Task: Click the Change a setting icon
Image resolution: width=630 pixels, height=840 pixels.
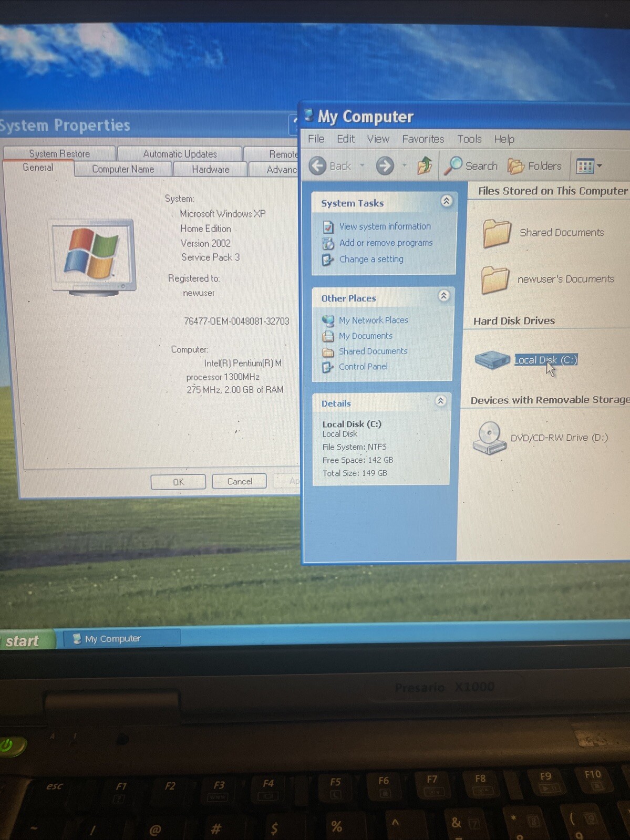Action: [327, 260]
